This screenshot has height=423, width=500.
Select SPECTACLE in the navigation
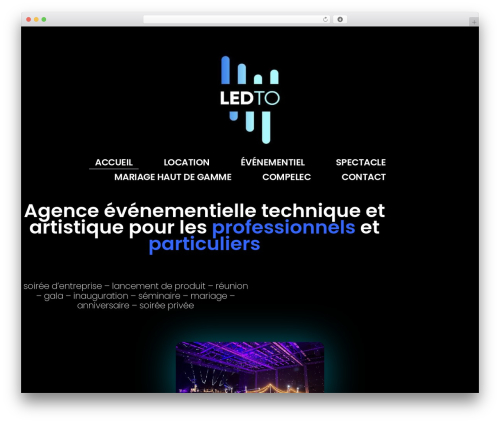[361, 162]
